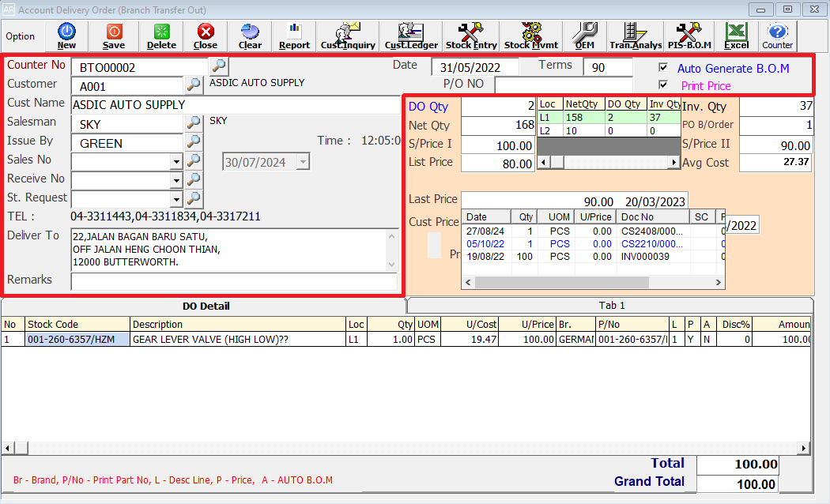The width and height of the screenshot is (830, 504).
Task: Edit the Customer code field A001
Action: coord(127,86)
